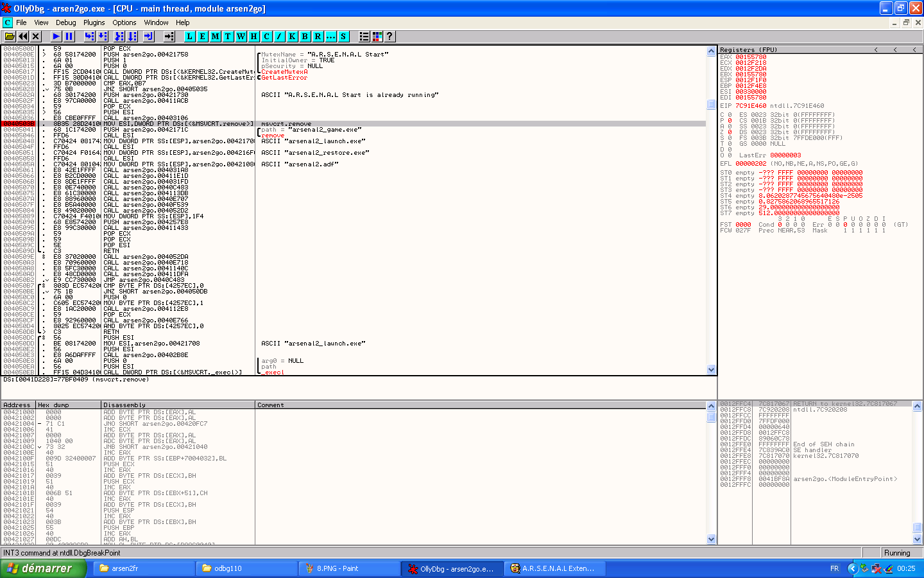Click the Execute till return icon
The image size is (924, 578).
[x=149, y=37]
